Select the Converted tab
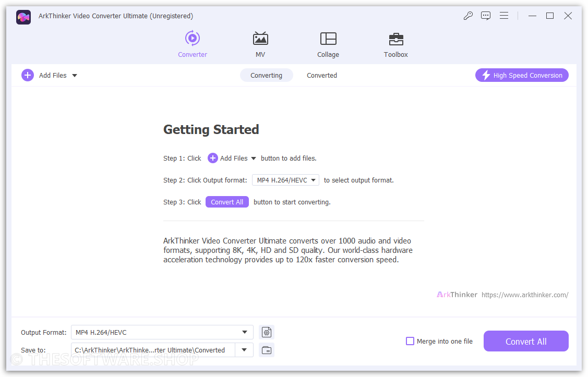 coord(322,75)
